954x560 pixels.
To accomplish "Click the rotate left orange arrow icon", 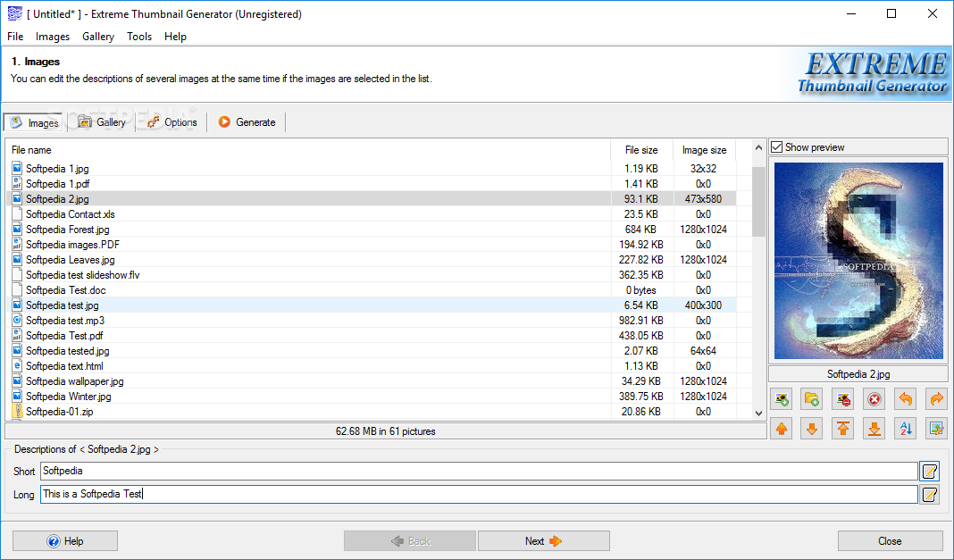I will tap(906, 399).
